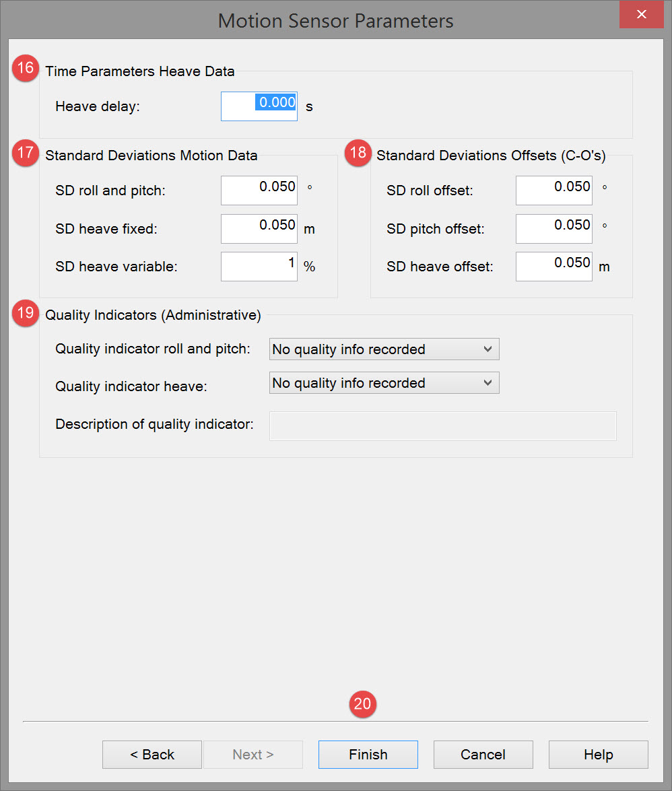
Task: Select the SD pitch offset field
Action: click(x=553, y=229)
